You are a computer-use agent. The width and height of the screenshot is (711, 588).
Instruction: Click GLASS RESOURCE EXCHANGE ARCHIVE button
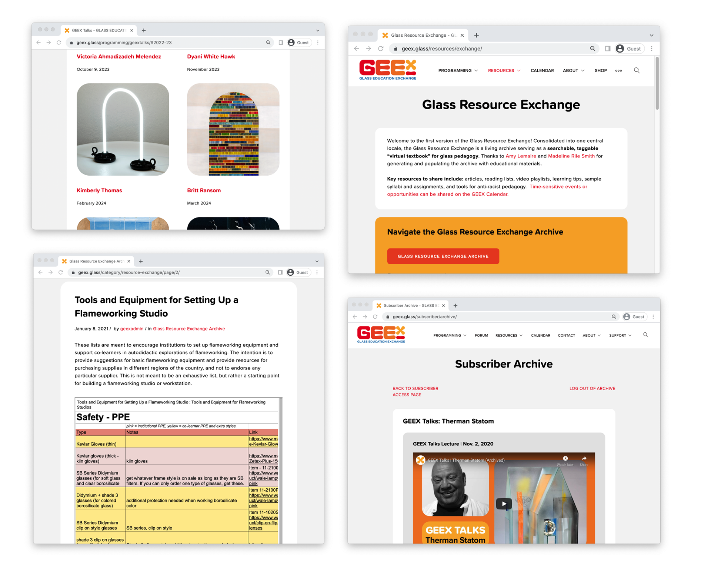pyautogui.click(x=443, y=256)
